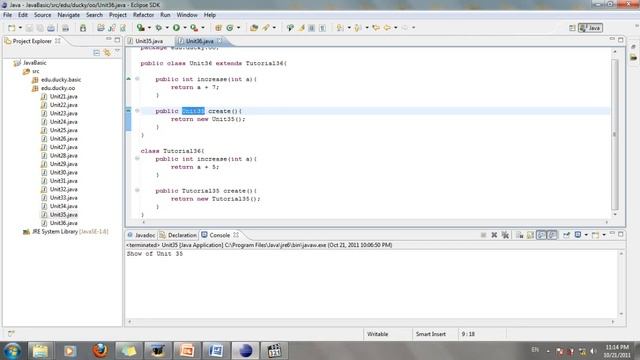
Task: Select the Java perspective button
Action: click(x=591, y=28)
